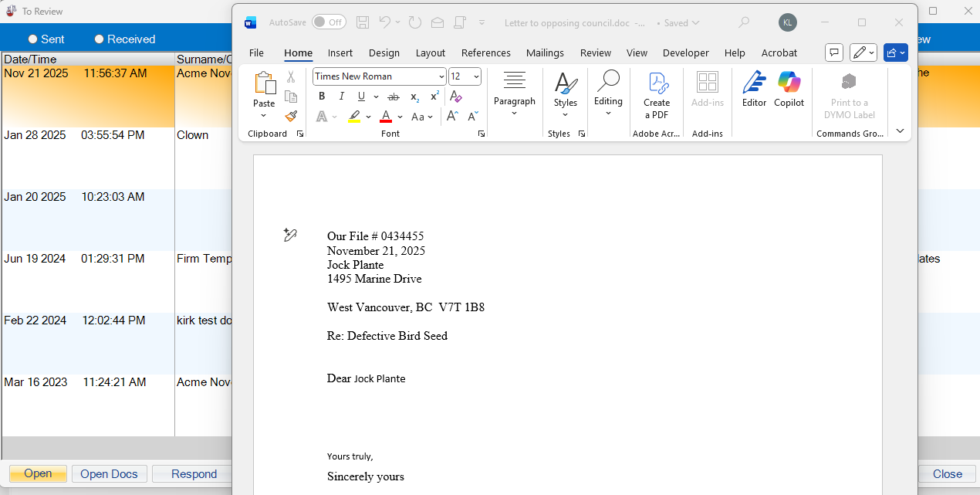Screen dimensions: 980x495
Task: Toggle the AutoSave switch
Action: 329,22
